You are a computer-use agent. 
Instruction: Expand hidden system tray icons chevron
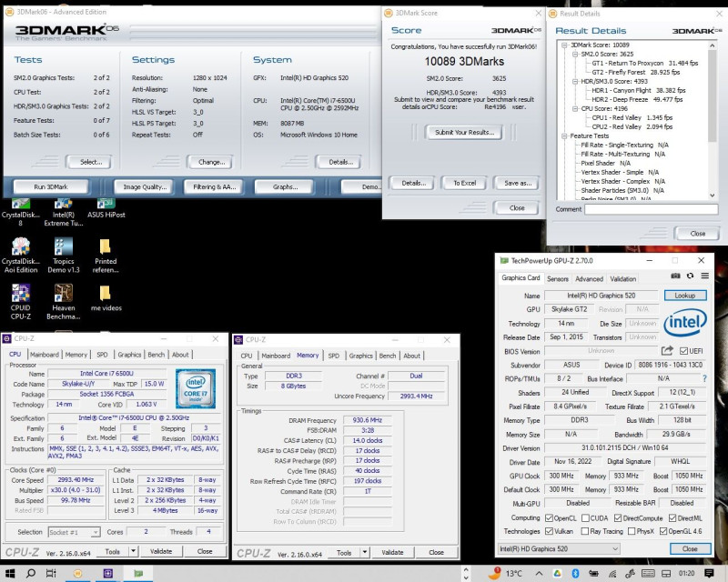(x=539, y=573)
